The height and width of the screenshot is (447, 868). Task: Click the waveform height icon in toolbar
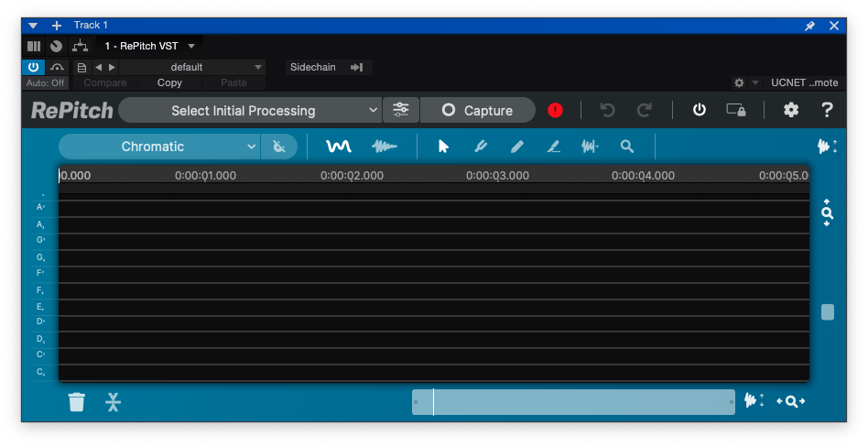coord(827,147)
